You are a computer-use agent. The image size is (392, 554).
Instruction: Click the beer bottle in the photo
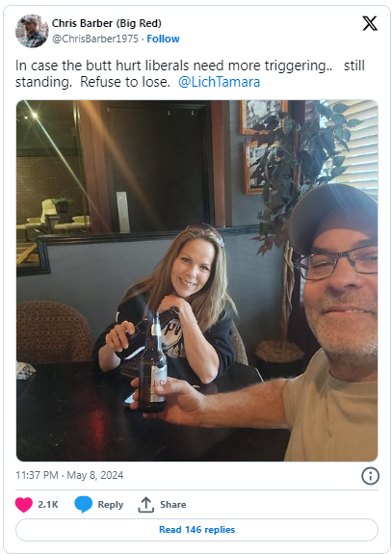(152, 364)
